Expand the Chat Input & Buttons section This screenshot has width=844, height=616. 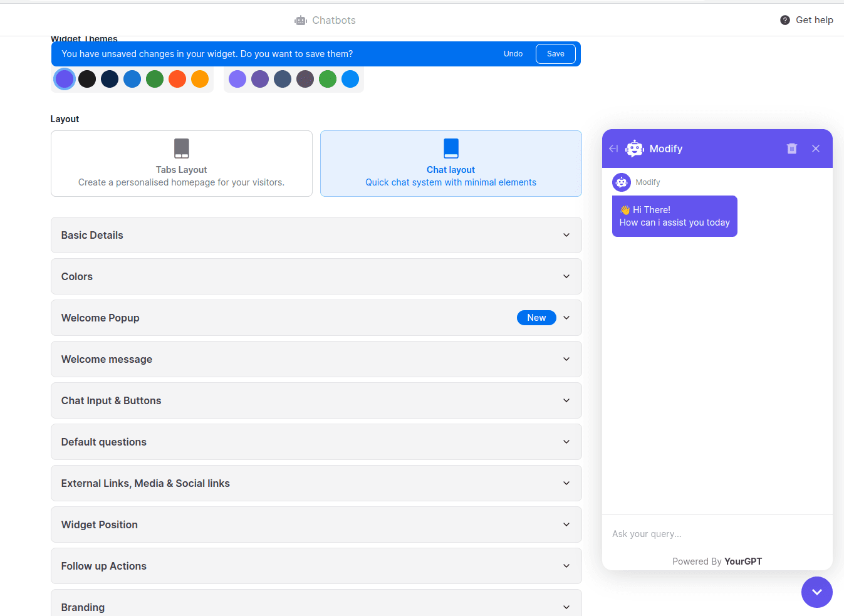(x=316, y=400)
